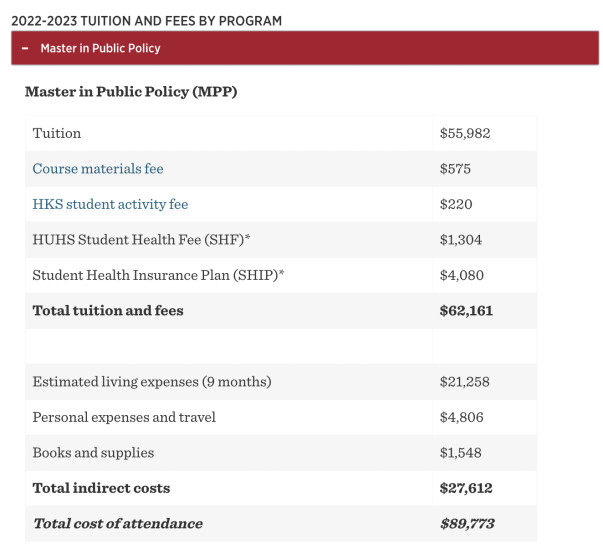Click the $575 course materials amount

(x=455, y=169)
